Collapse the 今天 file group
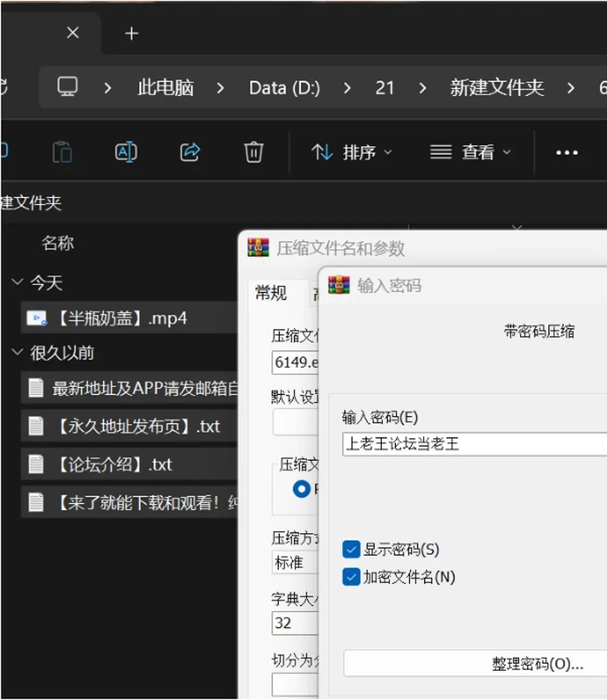607x700 pixels. coord(18,281)
